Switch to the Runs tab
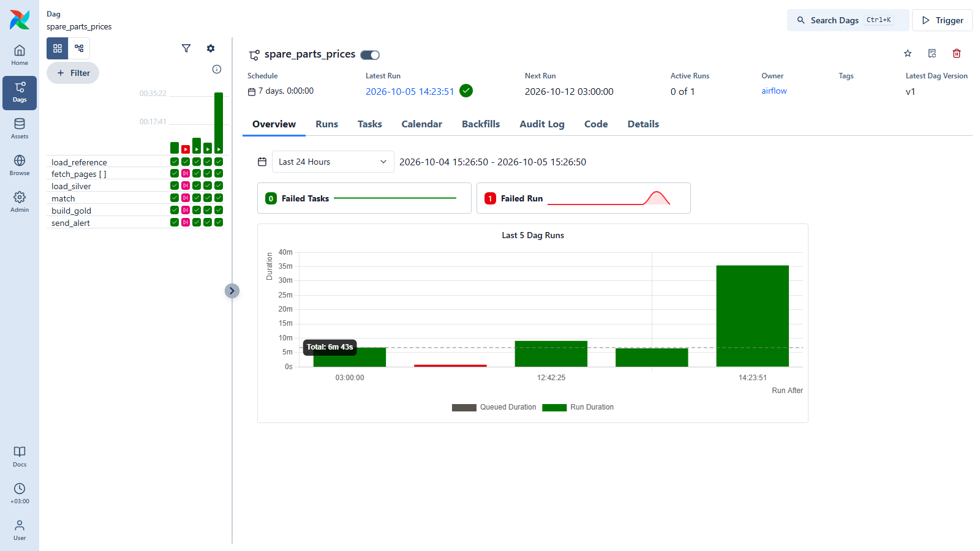980x551 pixels. tap(327, 124)
